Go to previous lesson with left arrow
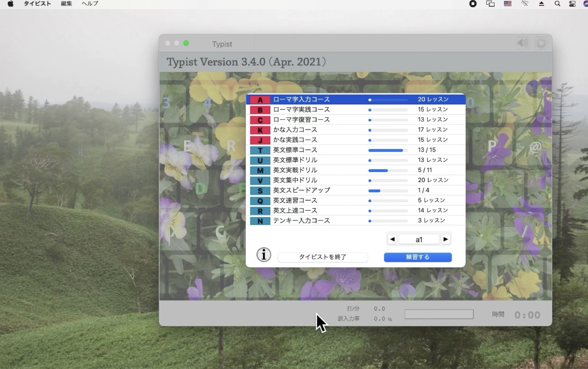The image size is (588, 369). (x=392, y=239)
